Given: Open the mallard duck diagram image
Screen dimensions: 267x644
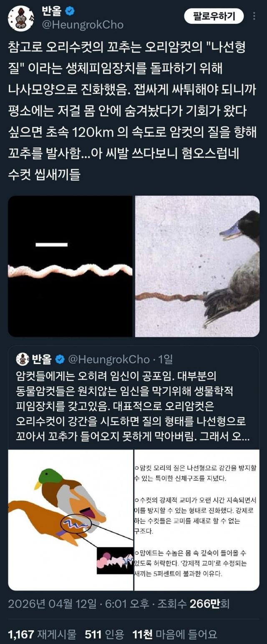Looking at the screenshot, I should coord(71,520).
